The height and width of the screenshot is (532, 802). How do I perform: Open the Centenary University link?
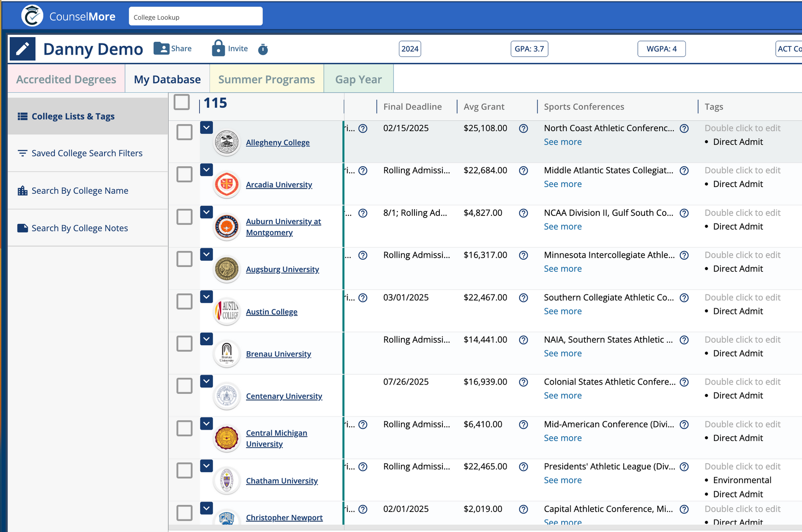pos(284,396)
